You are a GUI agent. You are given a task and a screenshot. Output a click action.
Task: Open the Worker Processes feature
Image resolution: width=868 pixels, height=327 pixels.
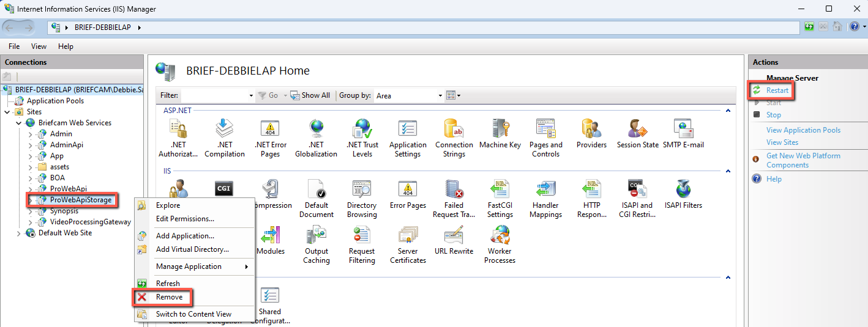point(500,244)
